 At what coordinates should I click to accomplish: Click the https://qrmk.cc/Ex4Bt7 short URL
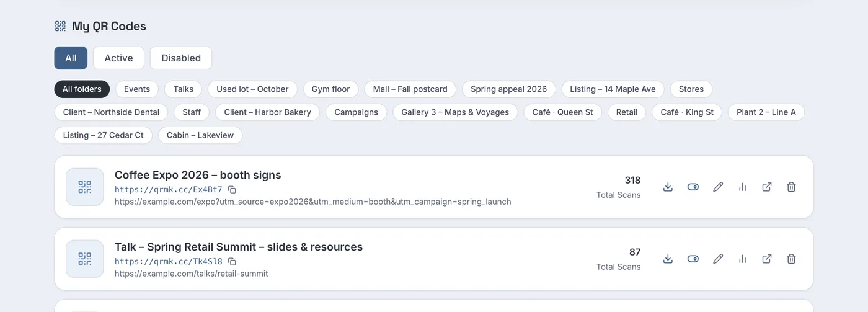click(x=168, y=189)
